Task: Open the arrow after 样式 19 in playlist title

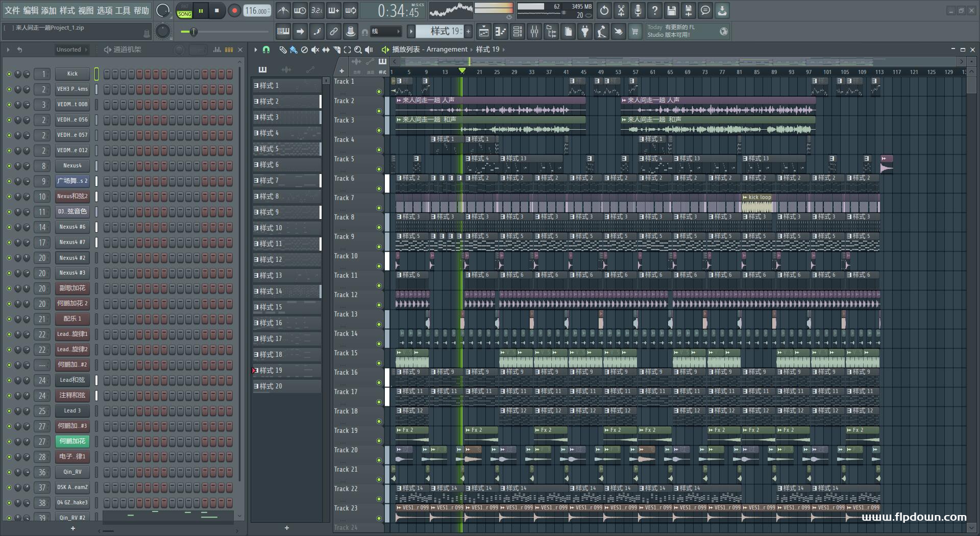Action: click(x=504, y=50)
